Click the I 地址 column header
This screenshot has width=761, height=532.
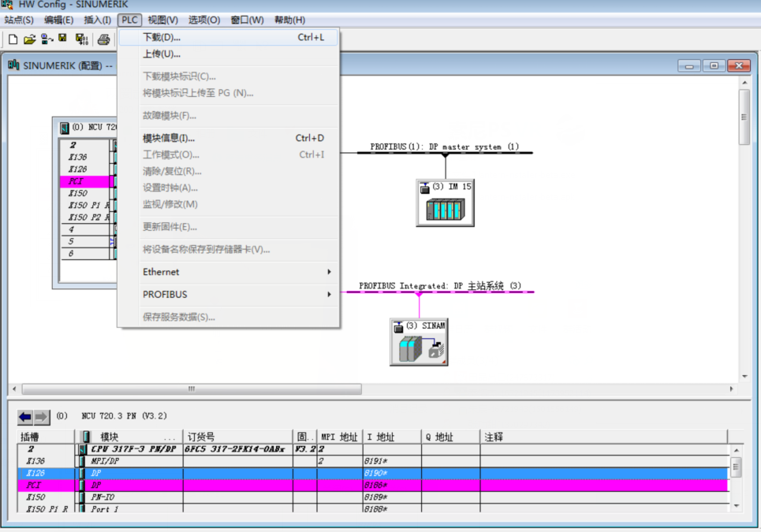pos(392,437)
